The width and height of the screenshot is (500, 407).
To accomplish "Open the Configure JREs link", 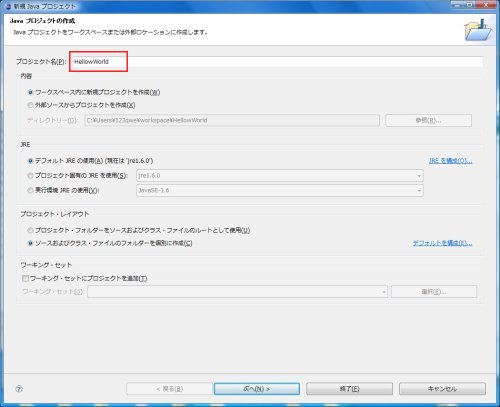I will (x=450, y=161).
